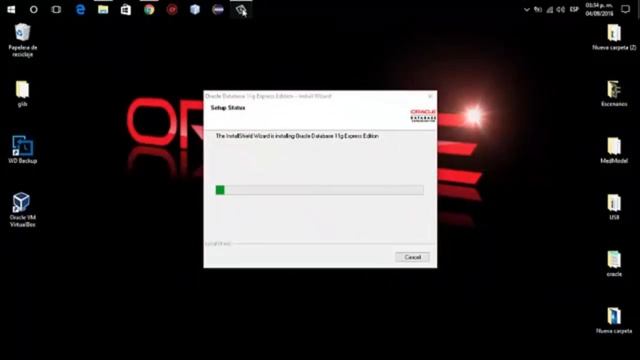Select the WD Backup shortcut
Screen dimensions: 640x360
tap(22, 150)
